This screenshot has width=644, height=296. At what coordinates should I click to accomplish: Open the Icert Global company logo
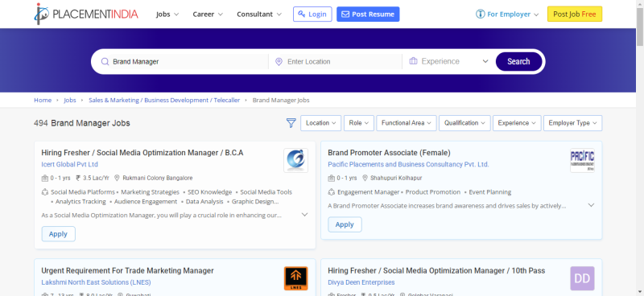point(295,161)
